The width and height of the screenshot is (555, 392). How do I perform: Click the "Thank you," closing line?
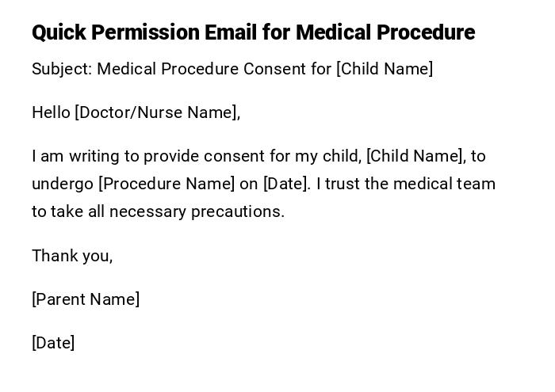tap(72, 256)
